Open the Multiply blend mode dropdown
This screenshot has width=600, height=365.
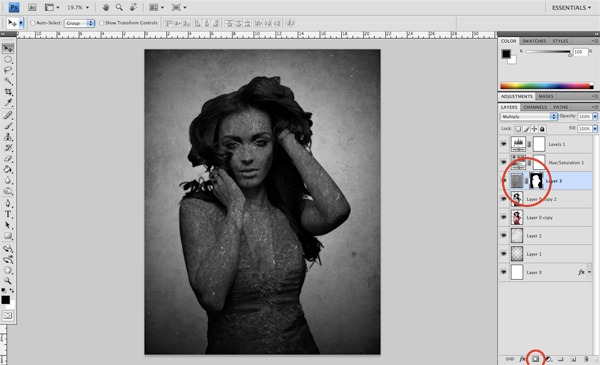pyautogui.click(x=528, y=116)
